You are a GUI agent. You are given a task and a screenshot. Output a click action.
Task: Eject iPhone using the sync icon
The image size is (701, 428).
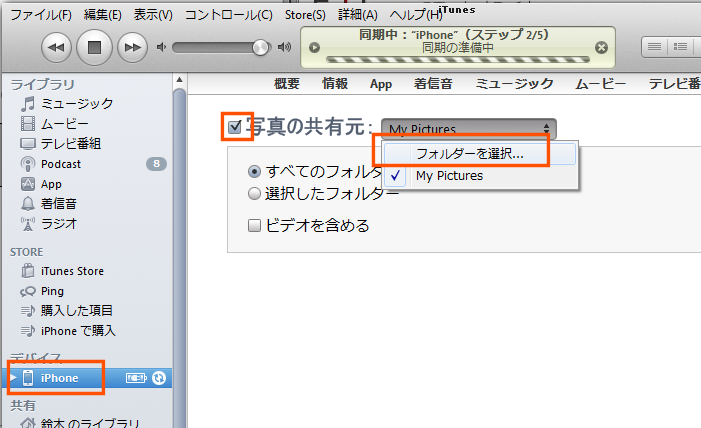tap(159, 378)
